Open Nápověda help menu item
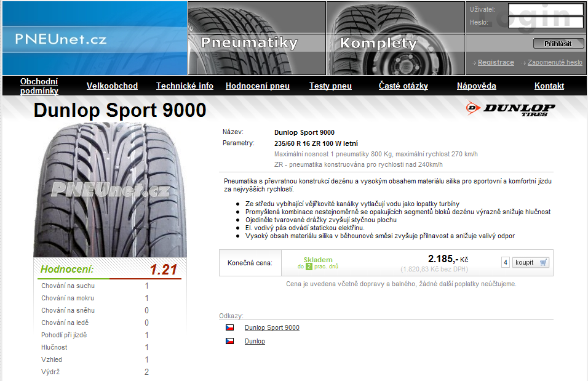Screen dimensions: 588x381 [476, 86]
